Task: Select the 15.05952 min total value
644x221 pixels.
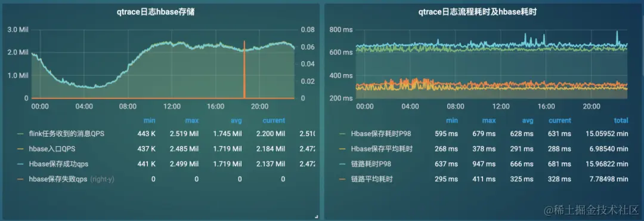Action: [606, 134]
